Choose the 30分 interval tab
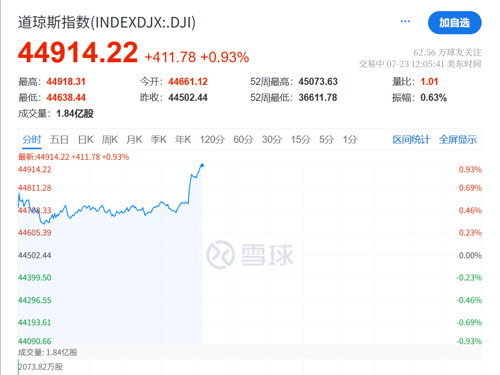This screenshot has width=500, height=375. (272, 139)
